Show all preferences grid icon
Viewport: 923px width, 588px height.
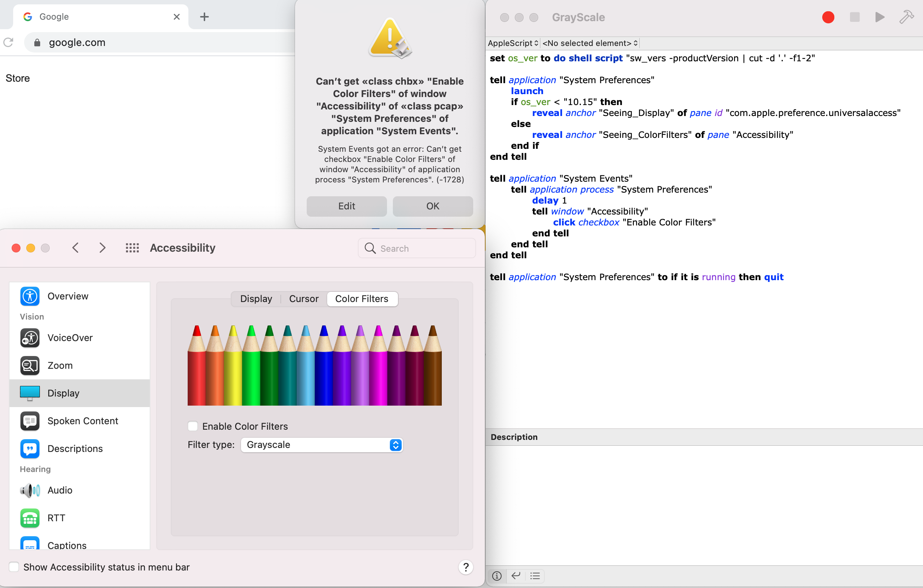point(132,248)
